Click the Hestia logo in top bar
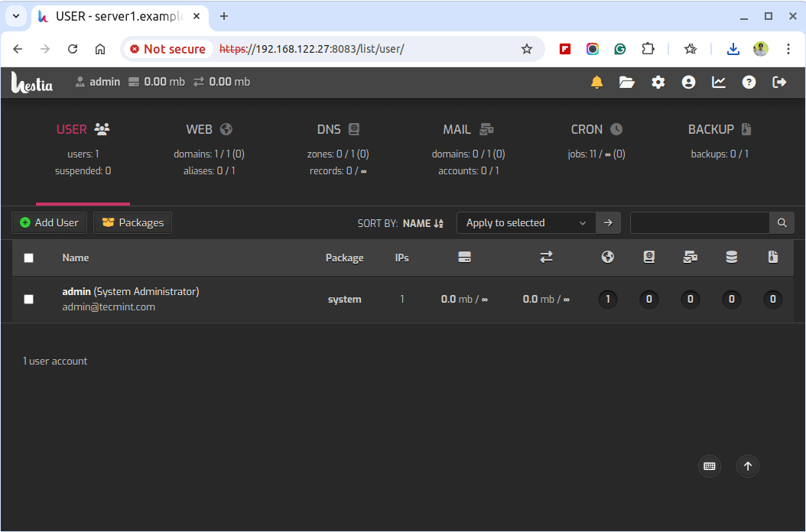 31,82
